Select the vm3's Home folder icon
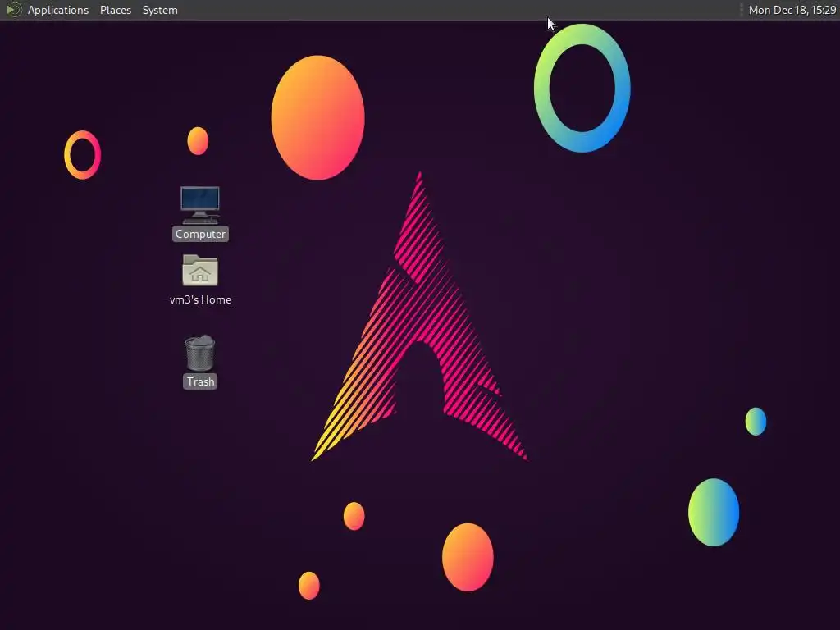840x630 pixels. pos(200,270)
